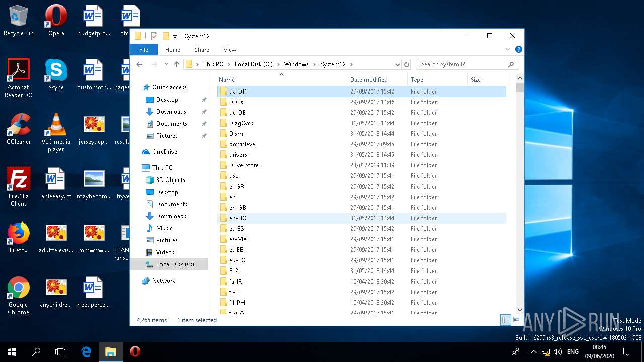Open the Skype desktop shortcut
This screenshot has height=362, width=644.
click(56, 75)
